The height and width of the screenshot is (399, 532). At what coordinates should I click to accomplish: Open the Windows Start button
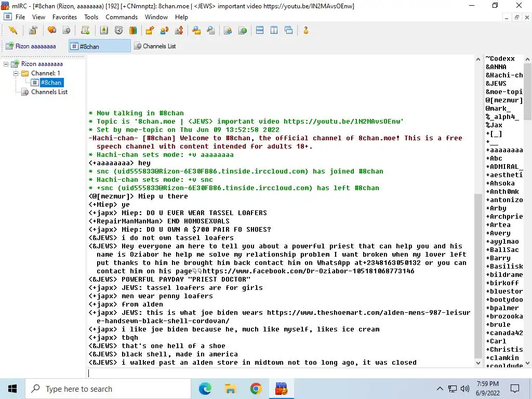(x=12, y=389)
